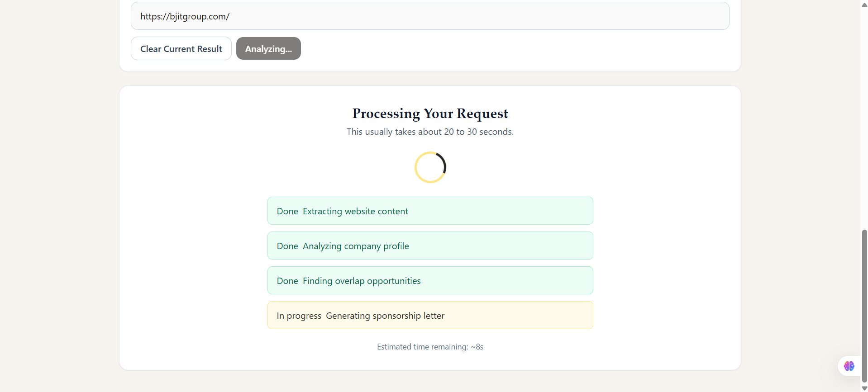Click the scrollbar up arrow
This screenshot has height=392, width=868.
point(864,5)
